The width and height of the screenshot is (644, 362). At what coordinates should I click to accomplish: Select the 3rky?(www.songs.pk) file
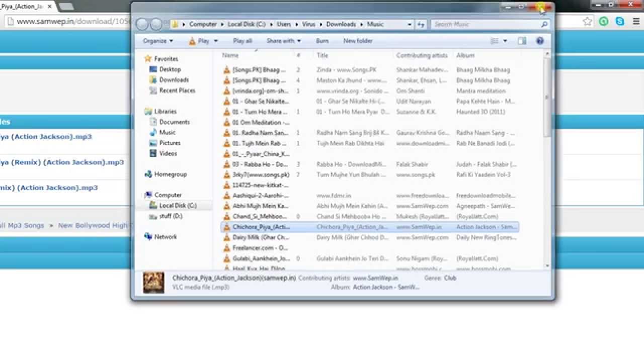[x=261, y=174]
